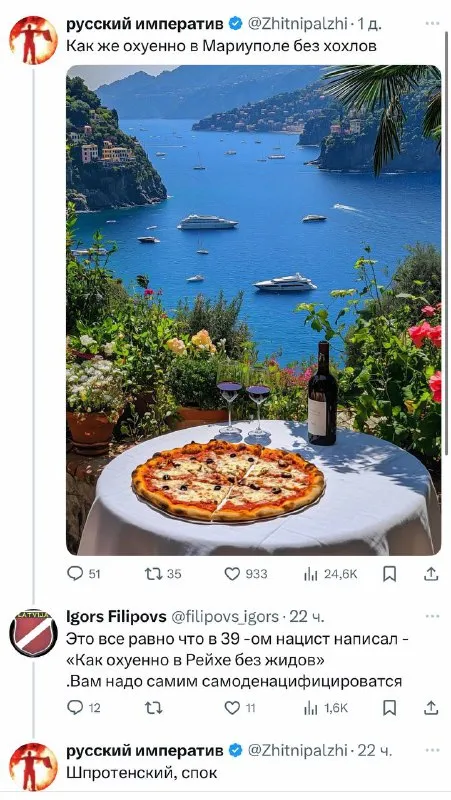This screenshot has height=800, width=451.
Task: Open the @Zhitnipalzhi handle on the top post
Action: 297,23
